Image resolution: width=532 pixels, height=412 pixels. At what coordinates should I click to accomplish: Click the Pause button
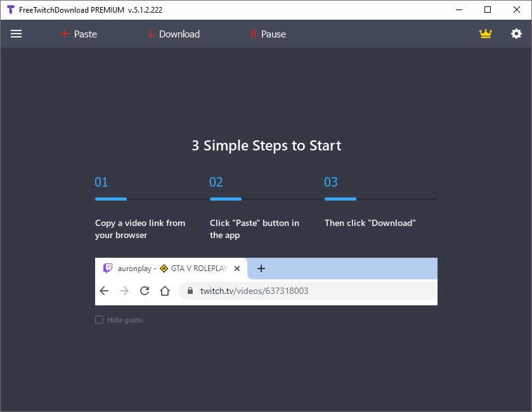[268, 34]
